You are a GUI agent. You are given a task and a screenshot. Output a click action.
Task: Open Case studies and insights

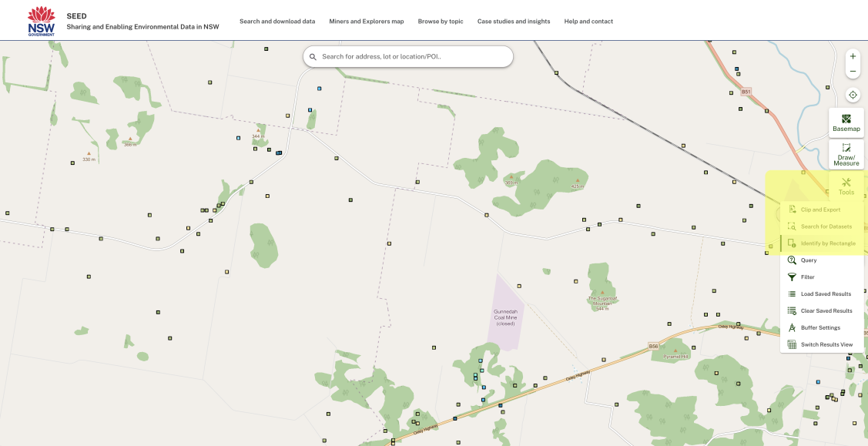coord(514,22)
